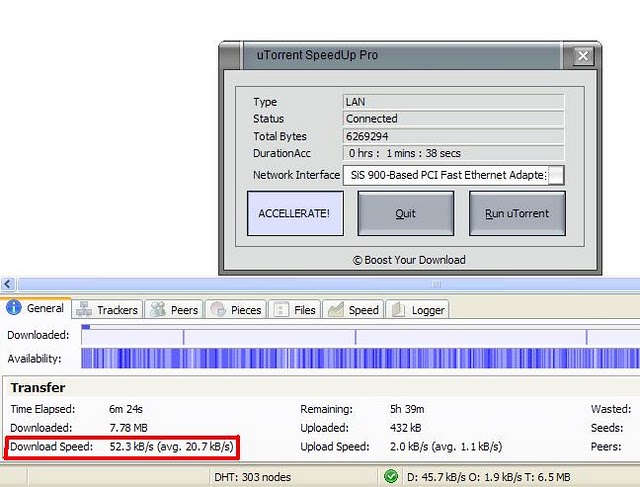Click the DHT: 303 nodes status entry
The height and width of the screenshot is (487, 640).
[253, 477]
